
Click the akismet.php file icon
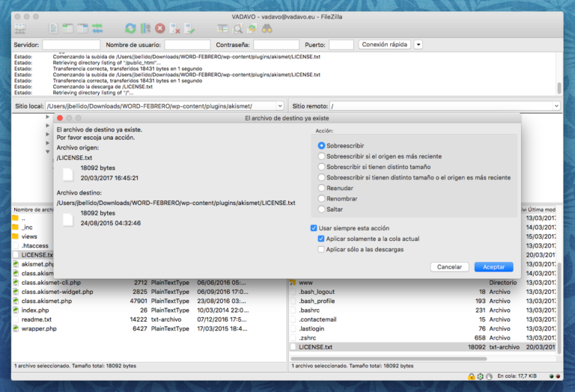pyautogui.click(x=16, y=264)
